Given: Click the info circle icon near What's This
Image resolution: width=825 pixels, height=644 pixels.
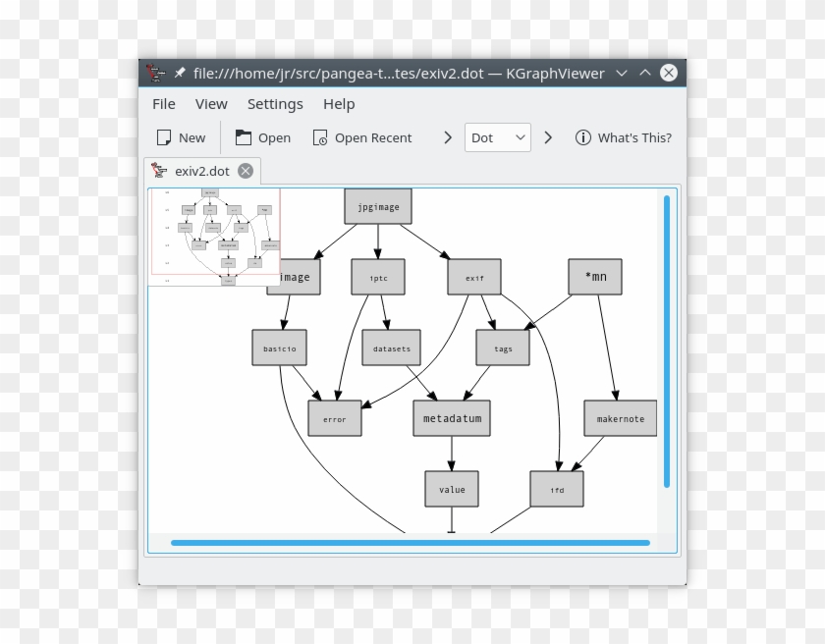Looking at the screenshot, I should click(584, 137).
